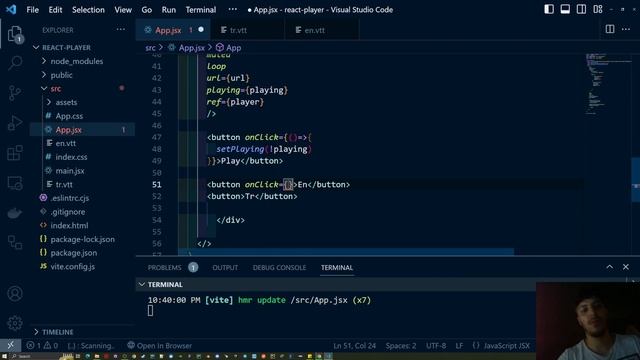
Task: Click Ln 51, Col 24 cursor position
Action: coord(354,346)
